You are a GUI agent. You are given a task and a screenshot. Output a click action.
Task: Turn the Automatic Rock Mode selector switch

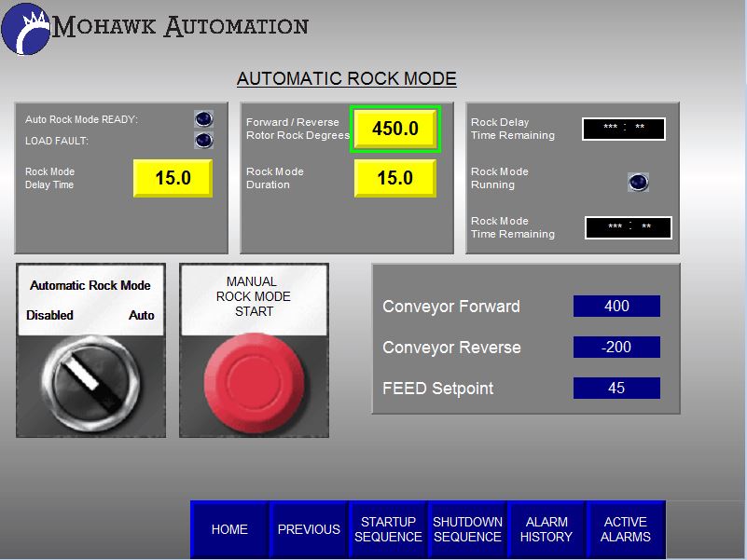click(90, 384)
